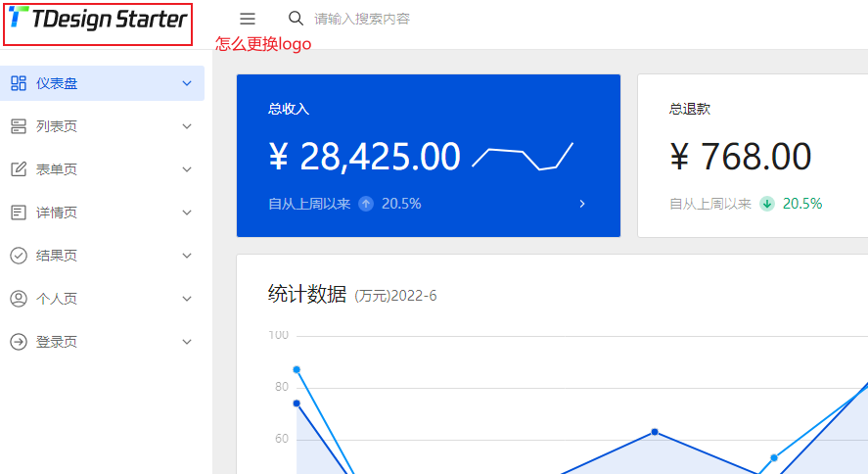The height and width of the screenshot is (474, 868).
Task: Click the 结果页 check-circle icon
Action: point(19,256)
